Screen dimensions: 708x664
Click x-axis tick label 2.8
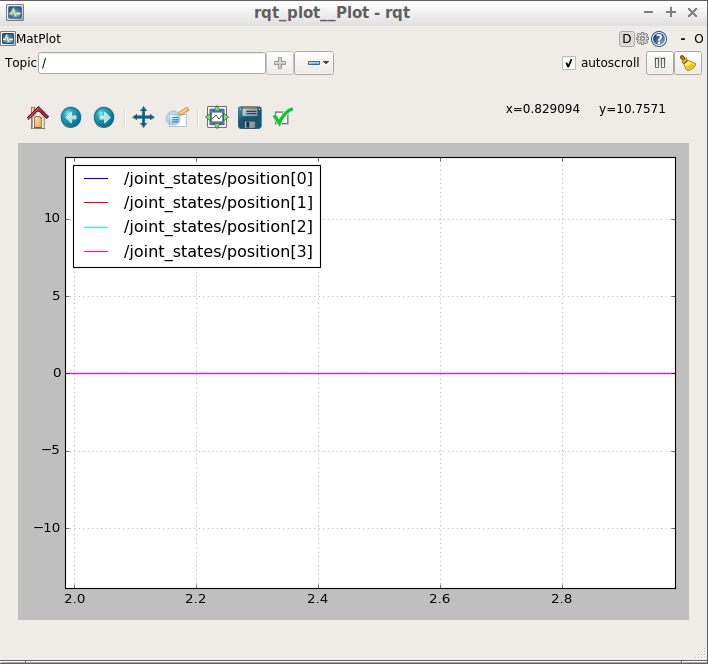[x=562, y=599]
